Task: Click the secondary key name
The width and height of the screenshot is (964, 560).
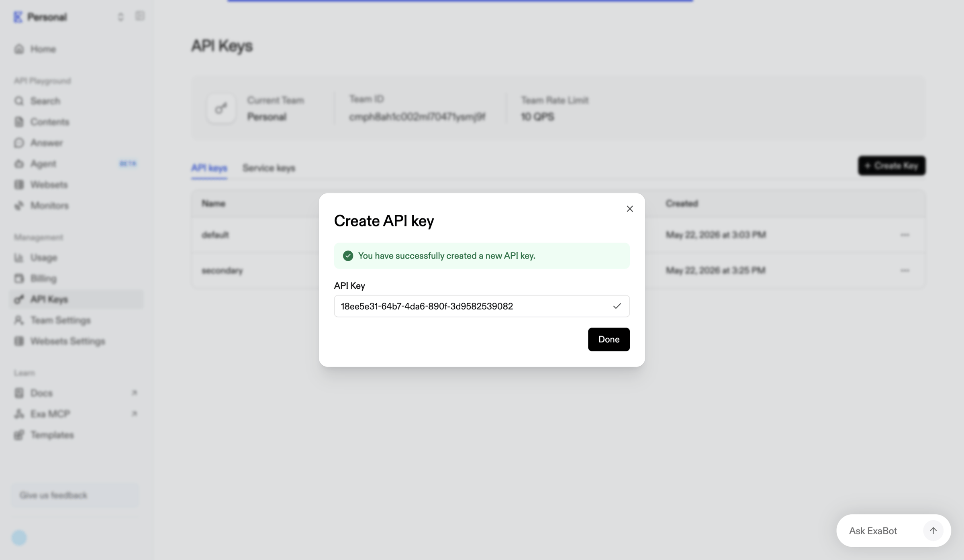Action: point(222,271)
